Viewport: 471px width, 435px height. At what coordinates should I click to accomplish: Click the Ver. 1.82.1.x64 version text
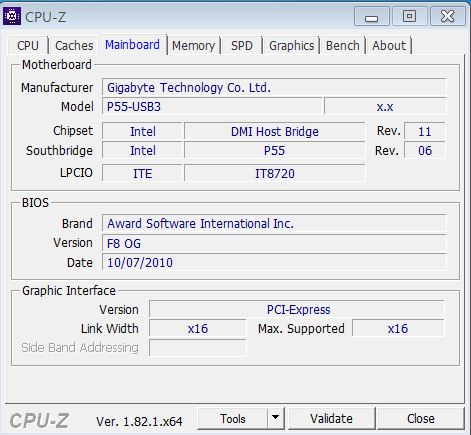[x=139, y=422]
